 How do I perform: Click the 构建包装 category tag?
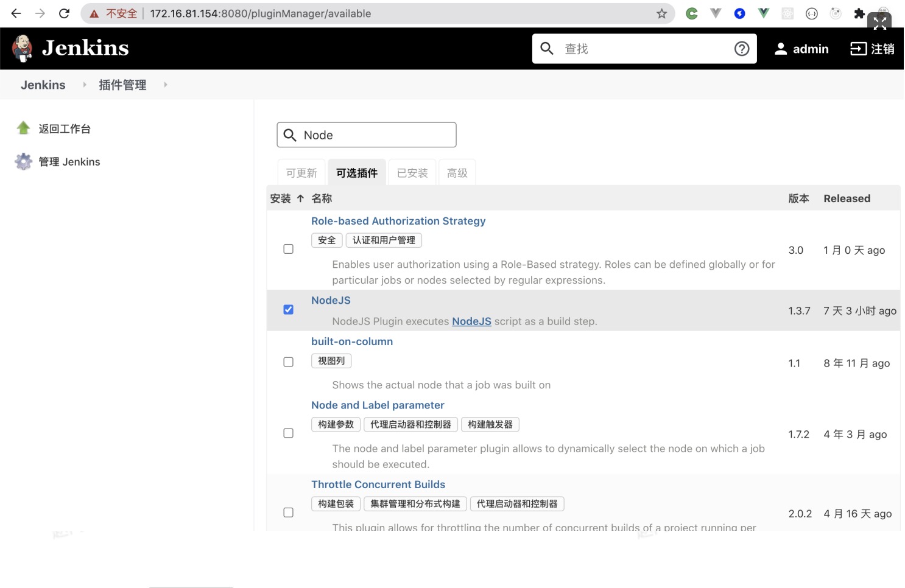pos(336,504)
